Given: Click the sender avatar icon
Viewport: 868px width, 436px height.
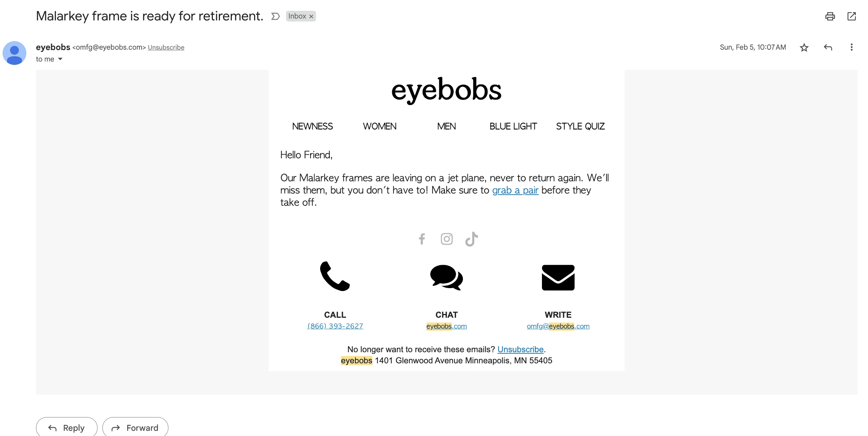Looking at the screenshot, I should click(14, 53).
